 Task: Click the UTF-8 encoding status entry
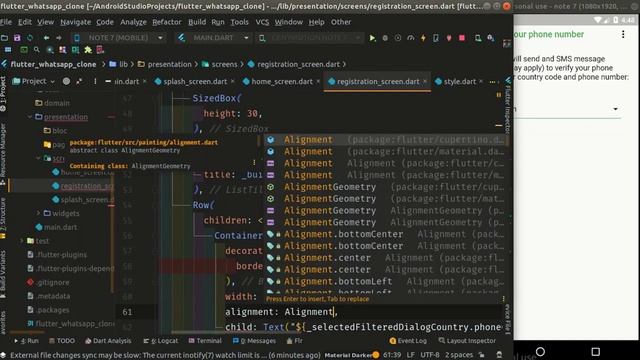pyautogui.click(x=429, y=355)
